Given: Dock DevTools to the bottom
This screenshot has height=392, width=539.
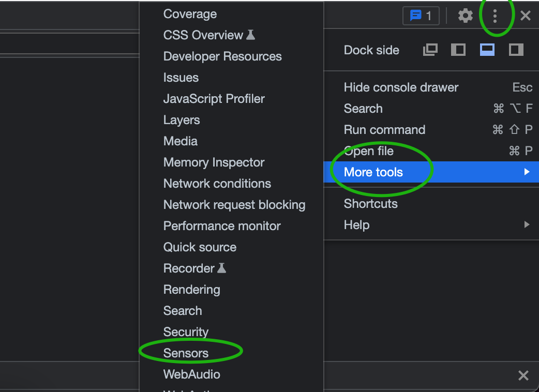Looking at the screenshot, I should tap(487, 50).
